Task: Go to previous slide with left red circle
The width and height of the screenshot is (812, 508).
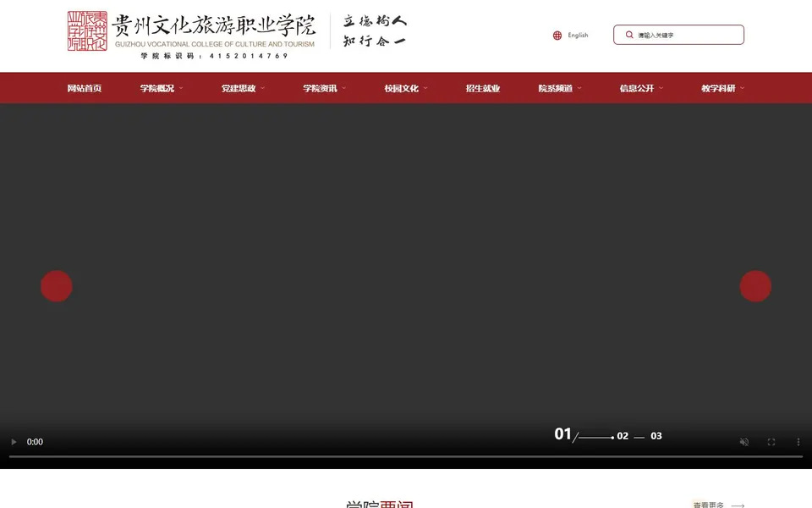Action: click(57, 286)
